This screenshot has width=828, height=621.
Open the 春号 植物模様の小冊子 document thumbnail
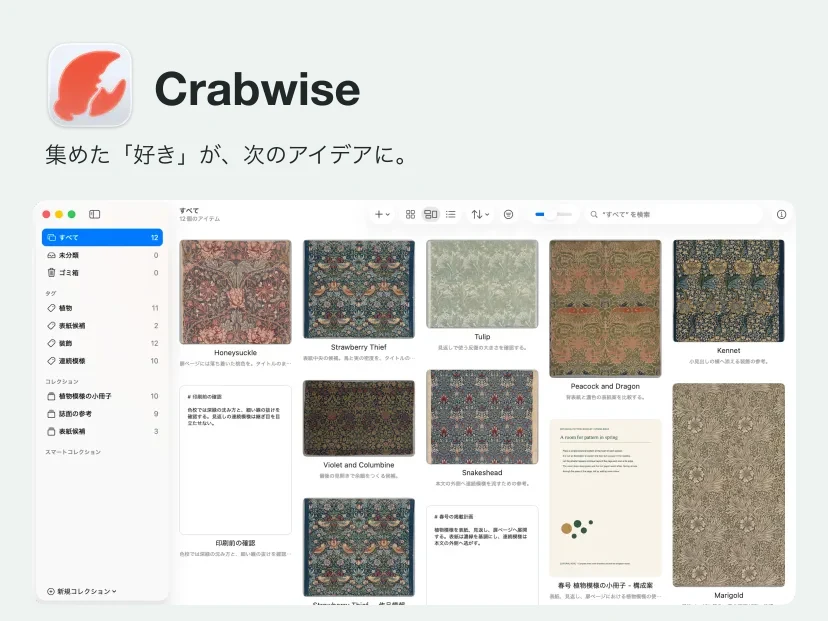[x=605, y=498]
